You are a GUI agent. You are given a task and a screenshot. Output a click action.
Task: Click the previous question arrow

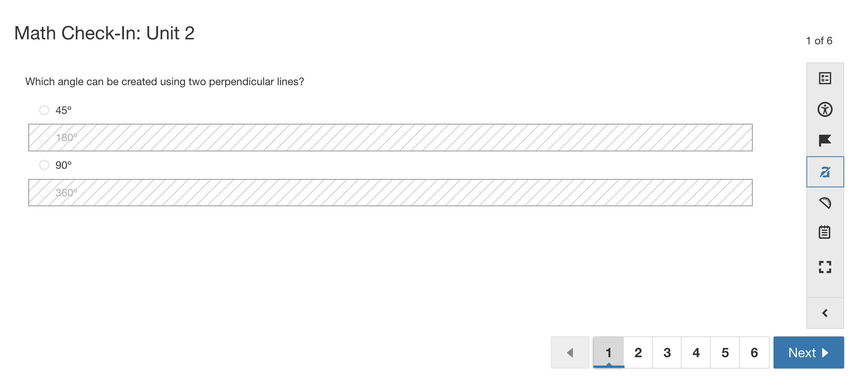(570, 352)
